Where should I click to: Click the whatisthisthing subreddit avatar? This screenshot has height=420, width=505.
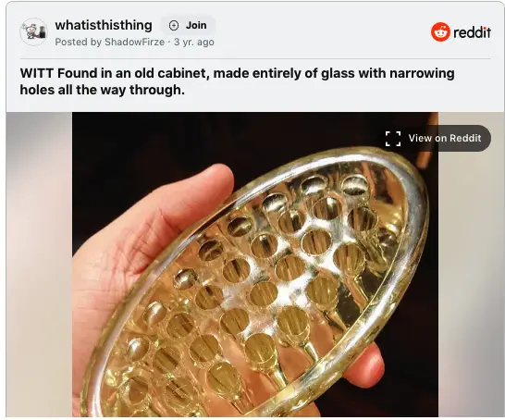(34, 31)
